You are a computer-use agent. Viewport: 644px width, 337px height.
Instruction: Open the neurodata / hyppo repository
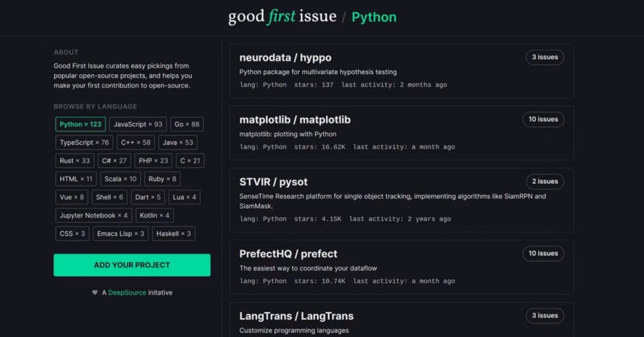pyautogui.click(x=285, y=58)
